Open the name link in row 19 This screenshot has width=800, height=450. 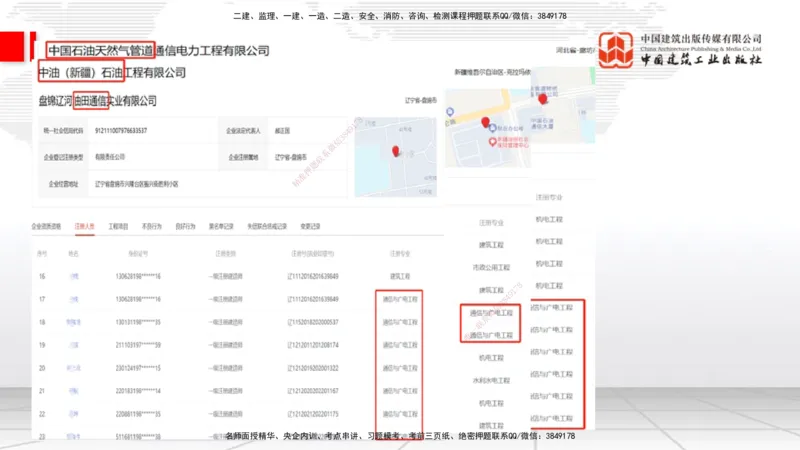click(x=74, y=345)
